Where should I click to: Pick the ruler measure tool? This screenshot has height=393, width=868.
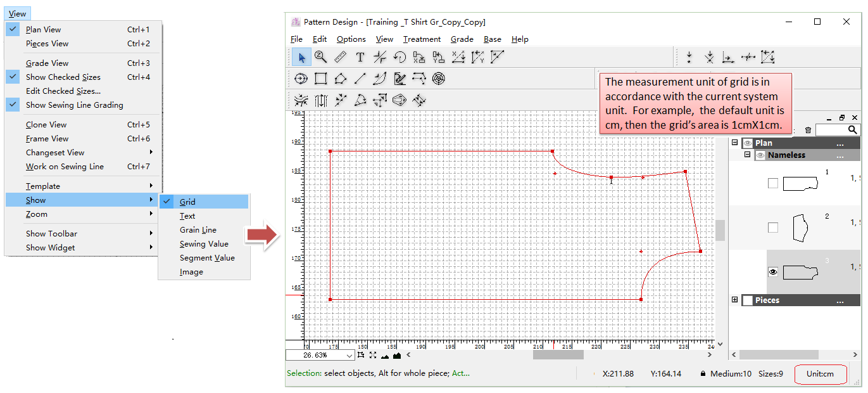click(x=341, y=58)
